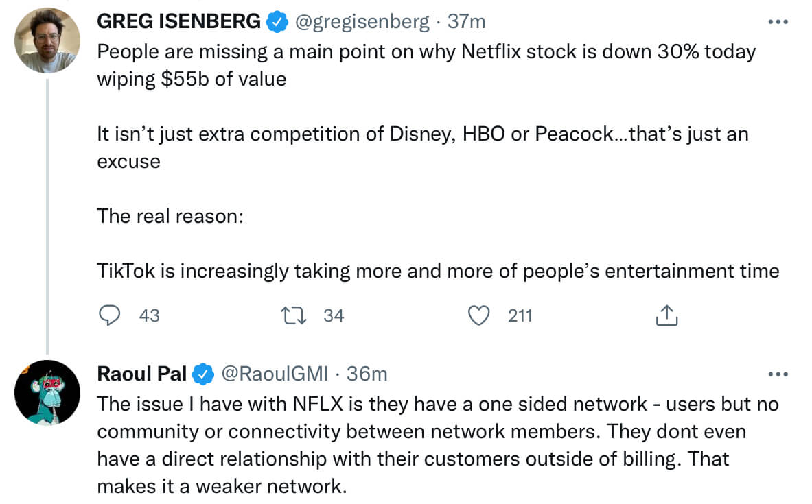
Task: Toggle like on Greg's tweet to unlike
Action: pyautogui.click(x=479, y=315)
